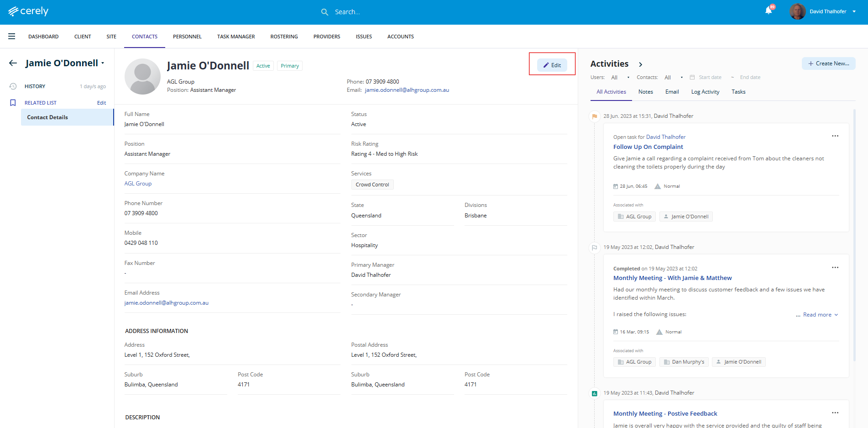This screenshot has width=868, height=428.
Task: Click the search magnifier icon
Action: 324,12
